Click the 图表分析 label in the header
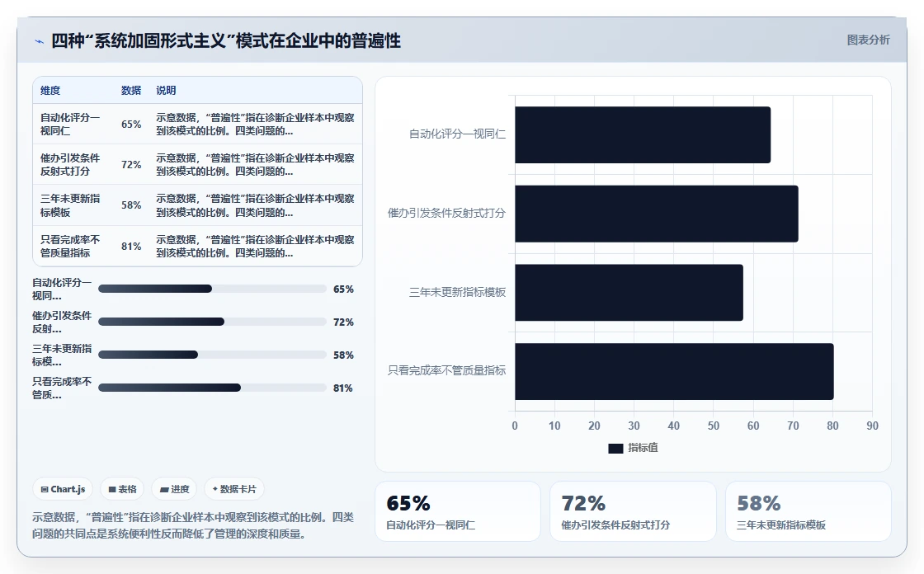 [868, 40]
